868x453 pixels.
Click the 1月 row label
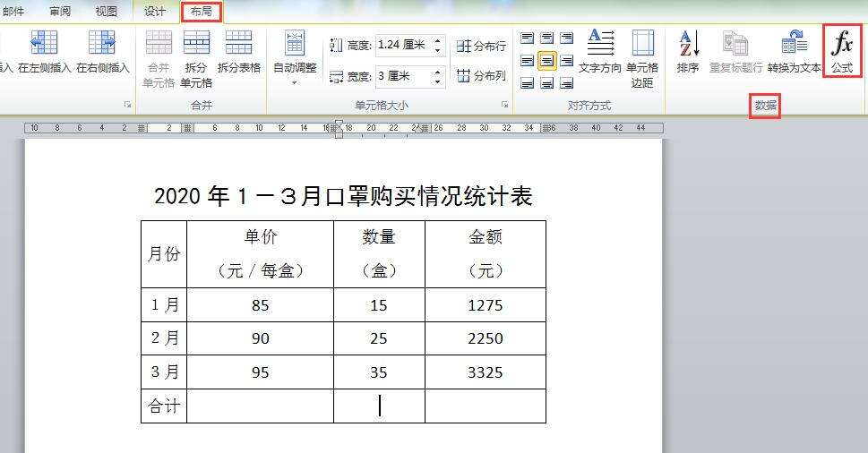coord(165,304)
